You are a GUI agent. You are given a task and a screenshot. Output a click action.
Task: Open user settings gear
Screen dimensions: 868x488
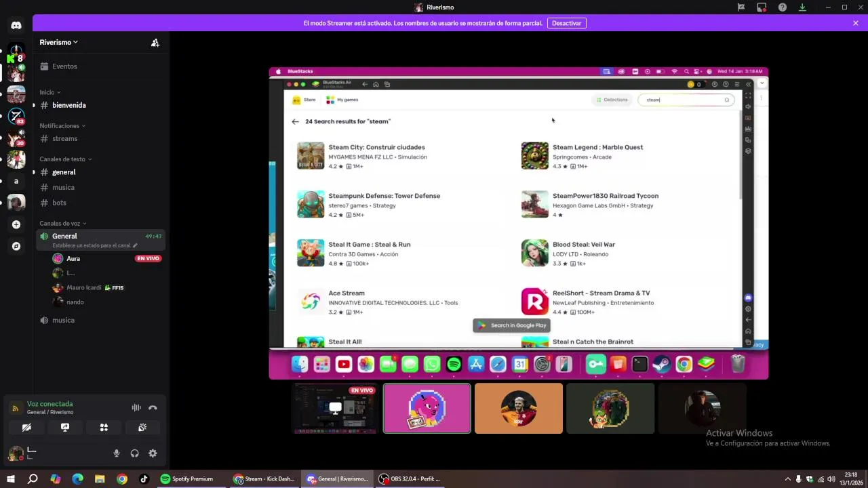[x=153, y=453]
